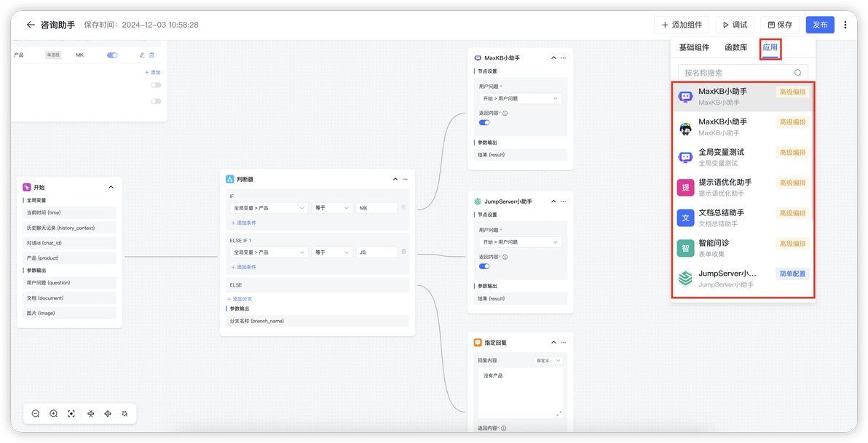Viewport: 868px width, 443px height.
Task: Open the JumpServer小助手 node's three-dot menu
Action: pos(564,201)
